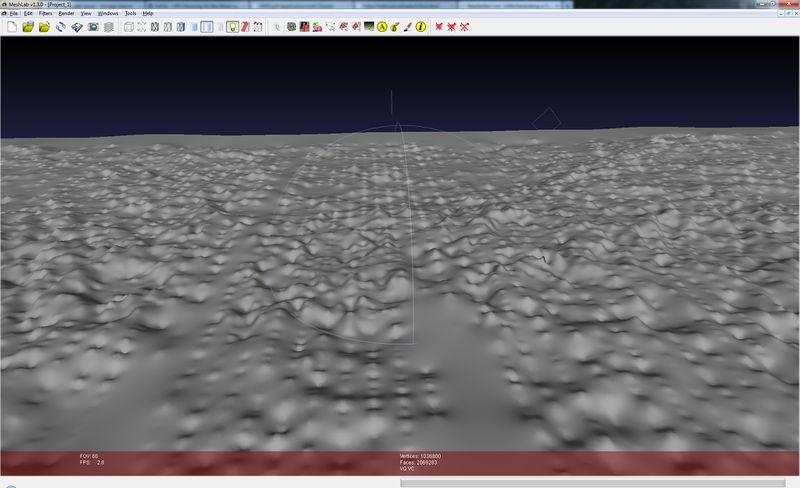Toggle the layers dialog icon
The image size is (800, 488).
point(108,27)
